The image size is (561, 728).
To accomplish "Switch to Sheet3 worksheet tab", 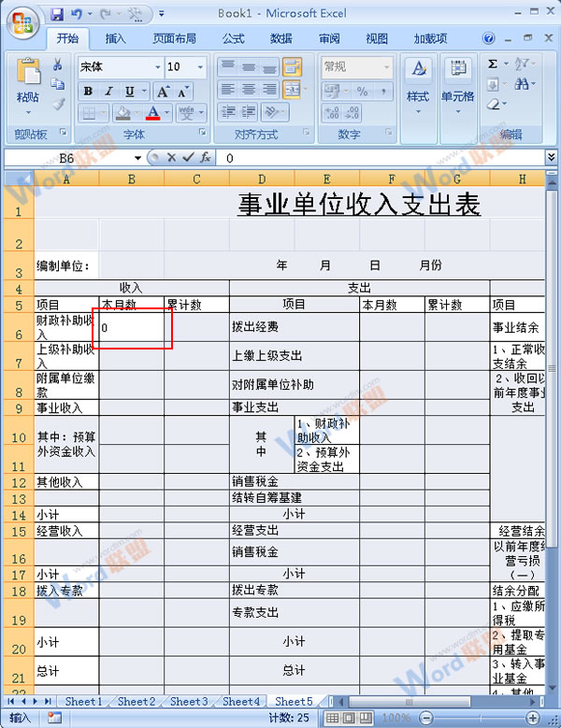I will point(189,701).
